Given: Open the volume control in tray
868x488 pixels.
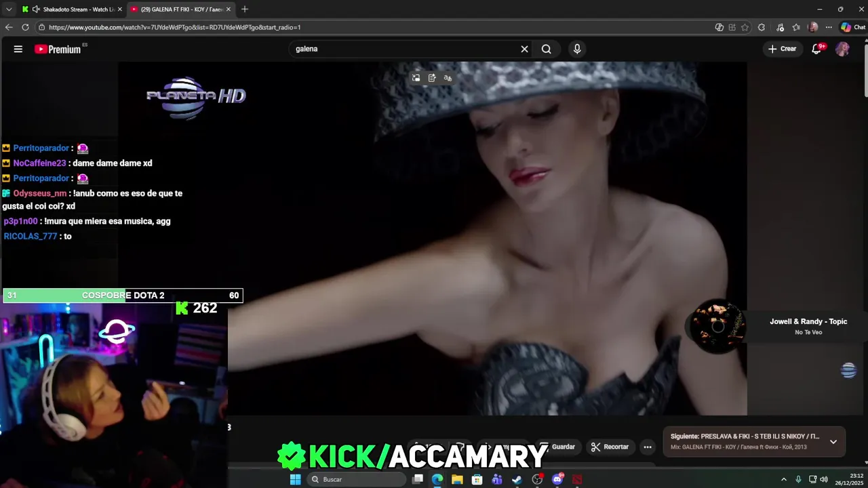Looking at the screenshot, I should tap(824, 479).
